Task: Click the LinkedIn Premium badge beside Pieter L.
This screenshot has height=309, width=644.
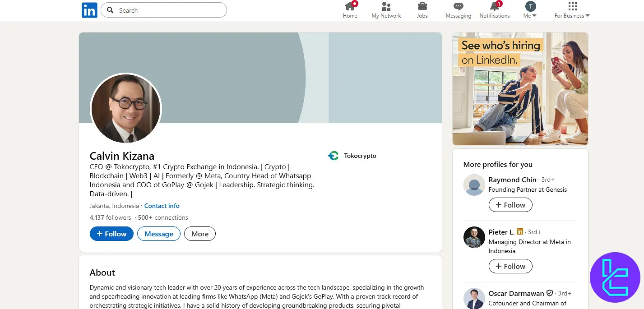Action: [x=520, y=231]
